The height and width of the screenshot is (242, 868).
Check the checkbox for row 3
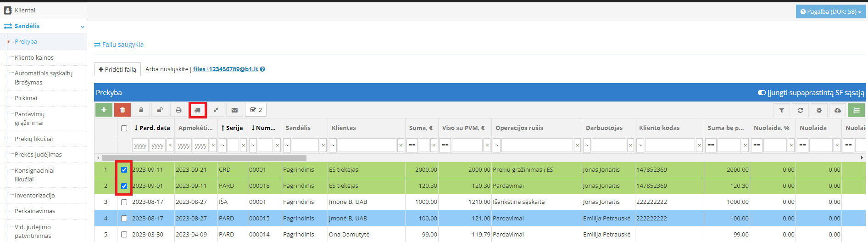tap(124, 202)
